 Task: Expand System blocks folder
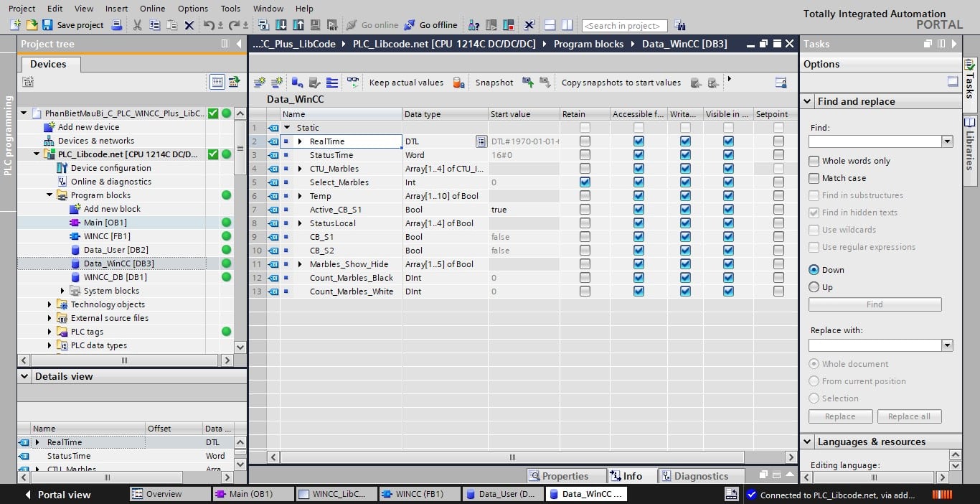click(62, 291)
